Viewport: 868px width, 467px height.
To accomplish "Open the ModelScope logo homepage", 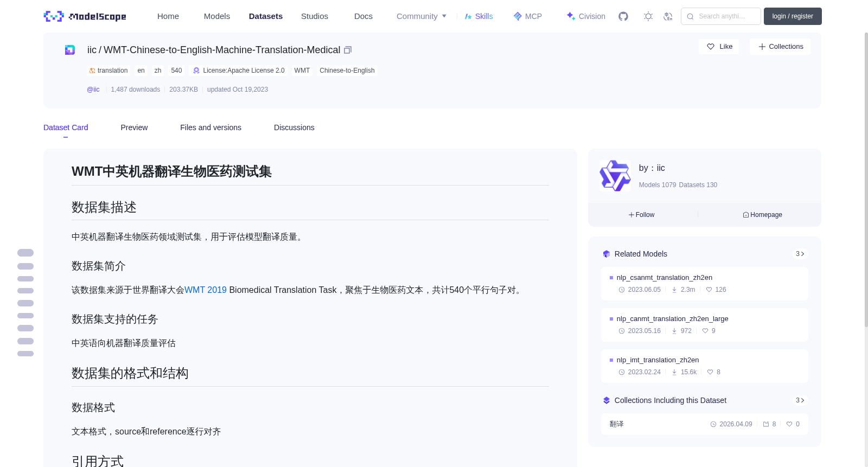I will pos(85,16).
